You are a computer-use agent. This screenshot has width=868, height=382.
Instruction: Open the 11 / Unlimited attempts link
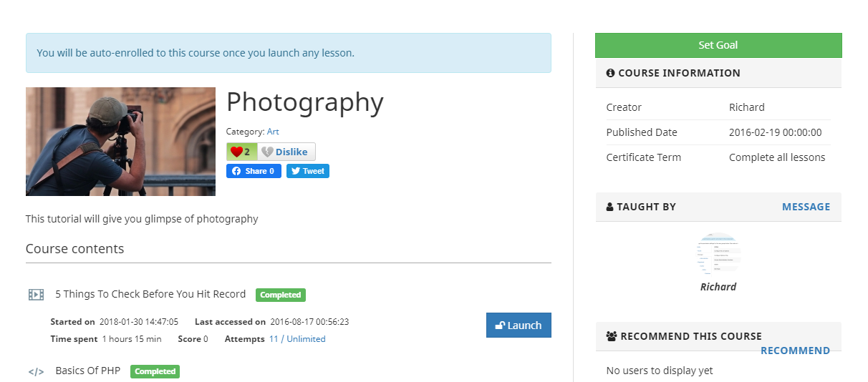(297, 339)
